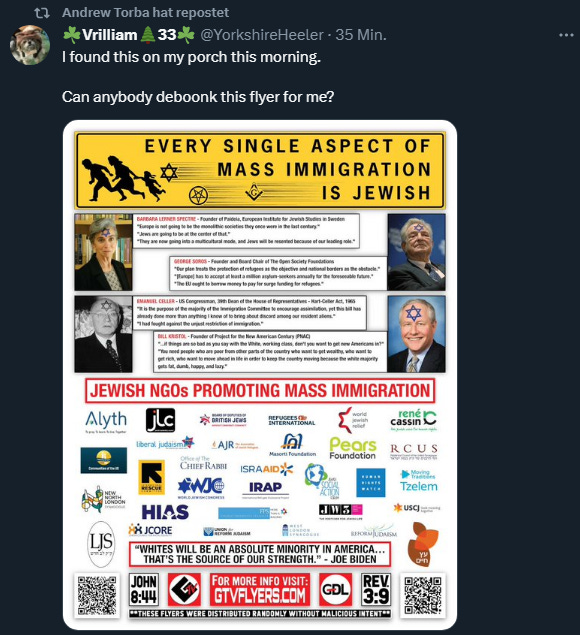Viewport: 580px width, 635px height.
Task: Click the left QR code in the flyer
Action: [97, 595]
